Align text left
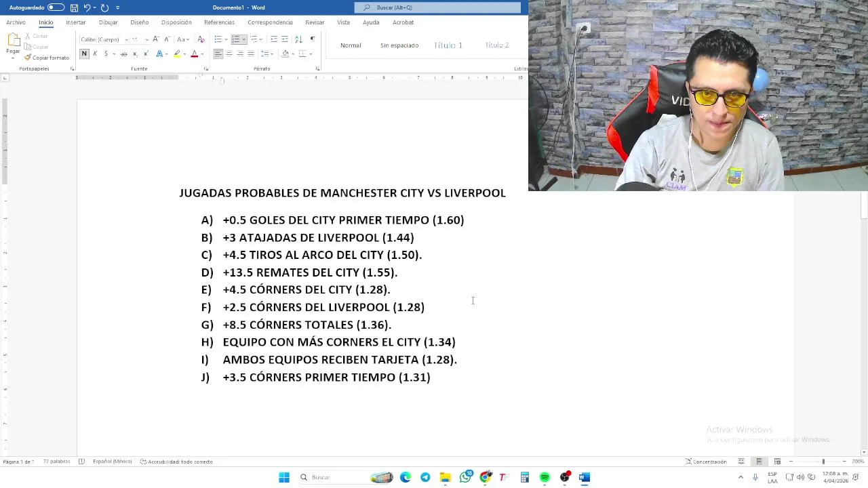 [218, 54]
